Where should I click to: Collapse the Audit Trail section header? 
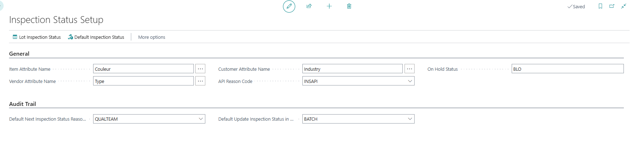point(23,104)
